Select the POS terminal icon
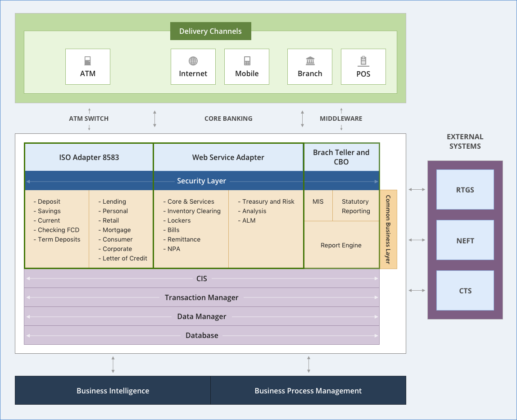The width and height of the screenshot is (517, 420). (363, 61)
